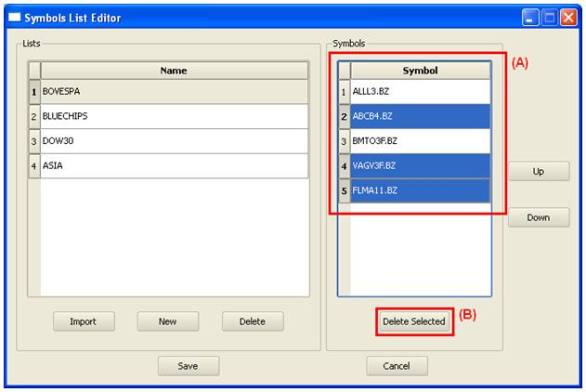Create a list with New button

(x=167, y=321)
